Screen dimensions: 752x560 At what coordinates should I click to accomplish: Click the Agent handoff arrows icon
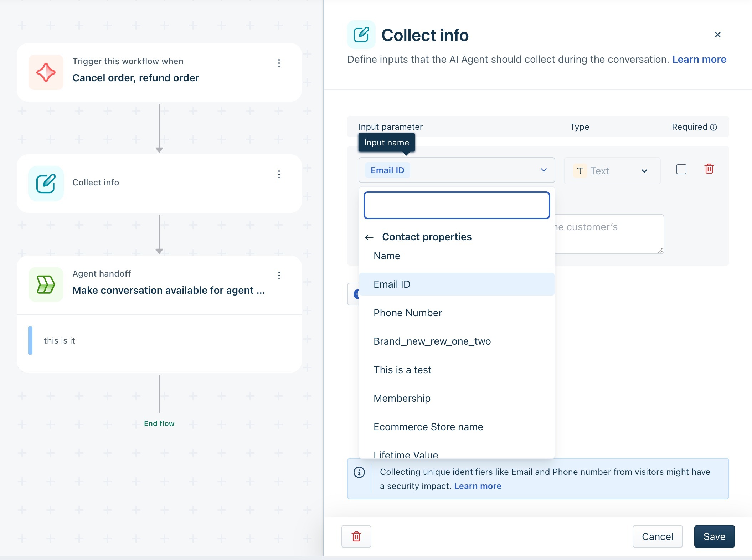pyautogui.click(x=46, y=284)
